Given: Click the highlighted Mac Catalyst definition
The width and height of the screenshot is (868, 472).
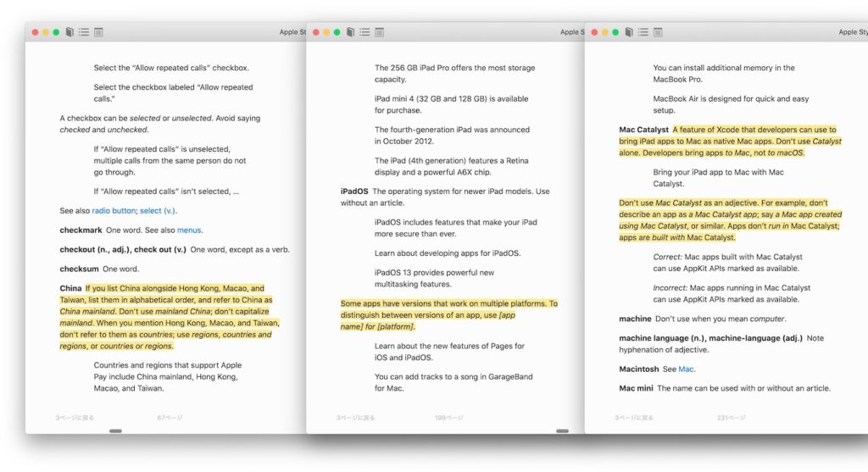Looking at the screenshot, I should (x=730, y=142).
